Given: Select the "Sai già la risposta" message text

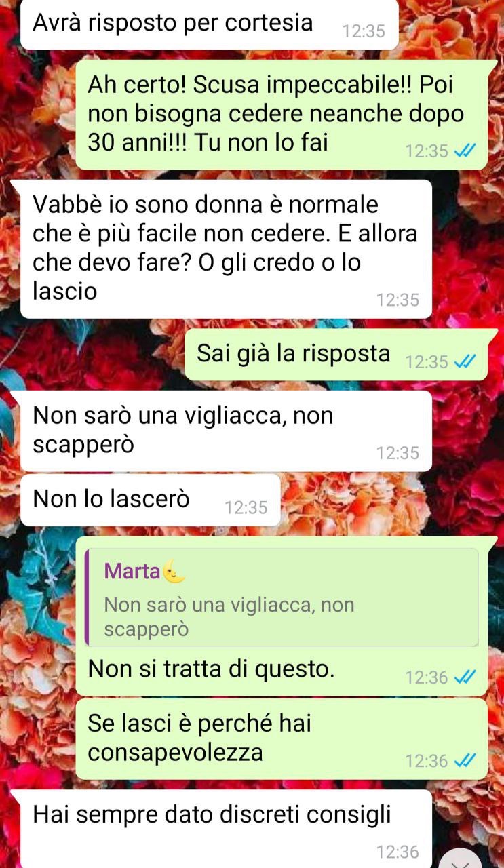Looking at the screenshot, I should point(294,353).
